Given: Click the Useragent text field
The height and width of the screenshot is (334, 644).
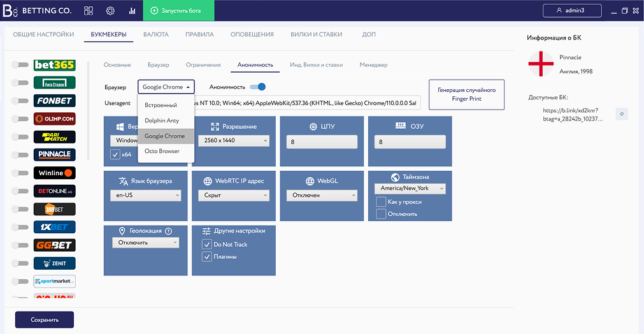Looking at the screenshot, I should 306,103.
